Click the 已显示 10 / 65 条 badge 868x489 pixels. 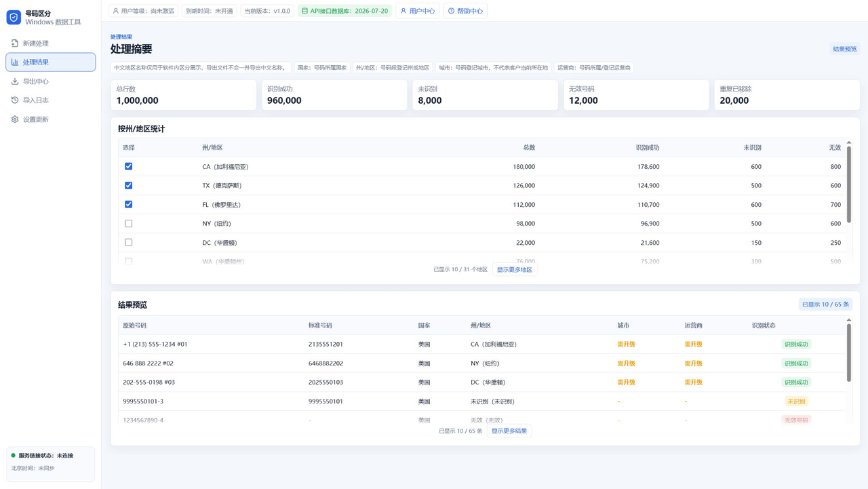pyautogui.click(x=825, y=305)
